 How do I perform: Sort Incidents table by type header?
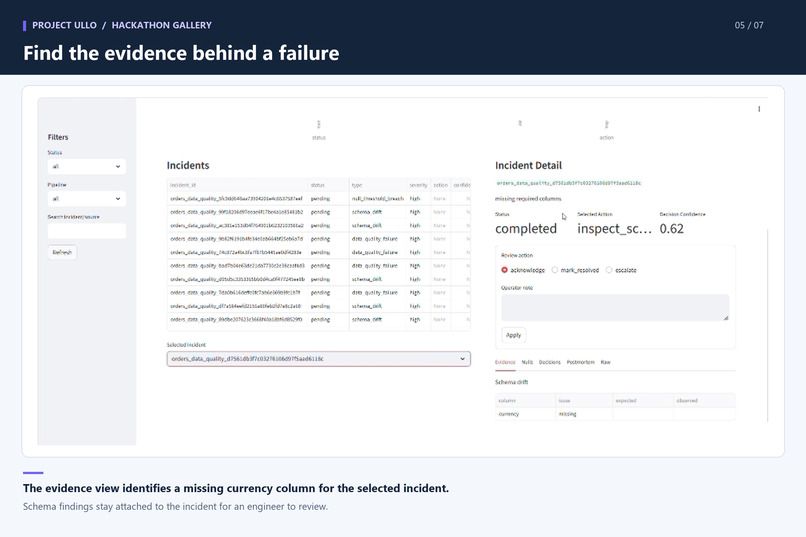coord(377,185)
